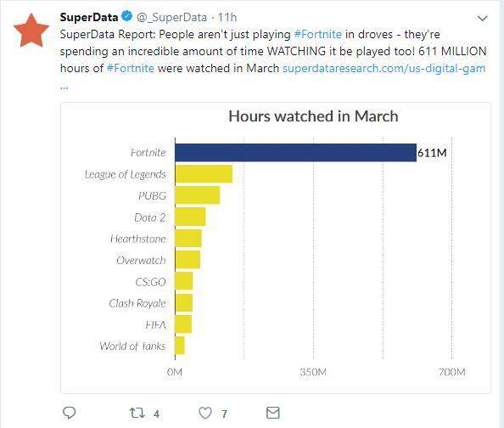Click the blue verified badge
This screenshot has width=504, height=428.
coord(127,16)
